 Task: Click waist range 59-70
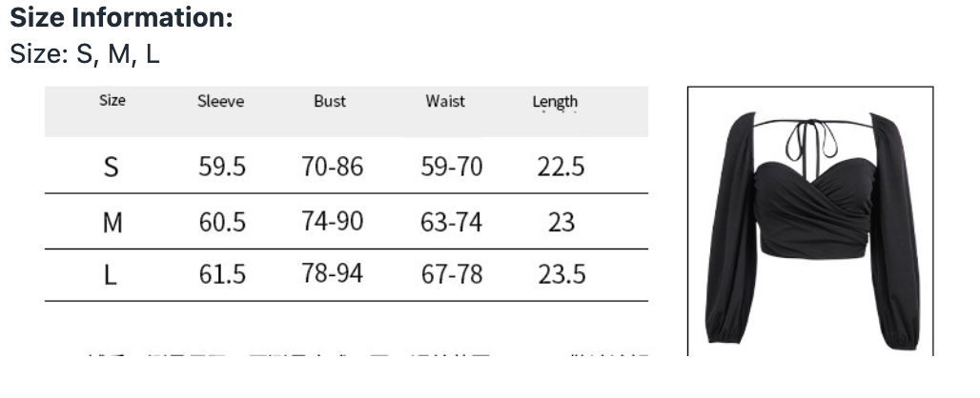tap(452, 167)
